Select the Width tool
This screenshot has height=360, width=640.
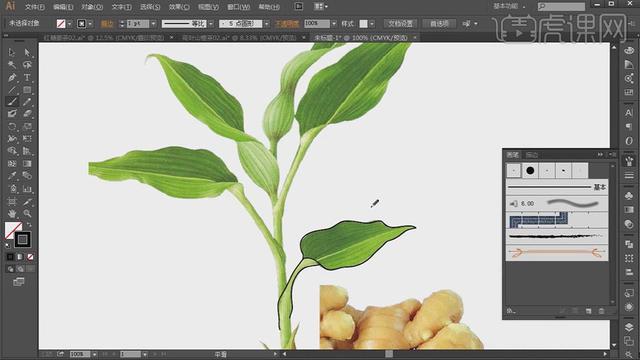point(12,139)
